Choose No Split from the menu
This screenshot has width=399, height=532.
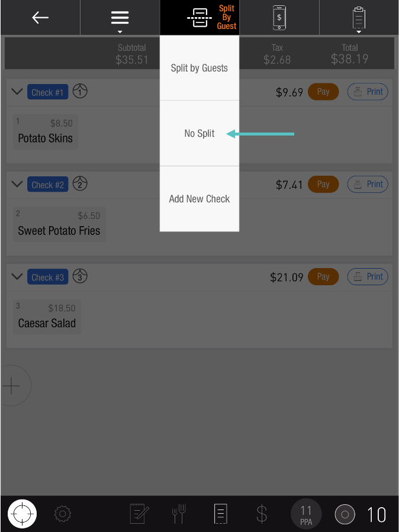(x=199, y=134)
